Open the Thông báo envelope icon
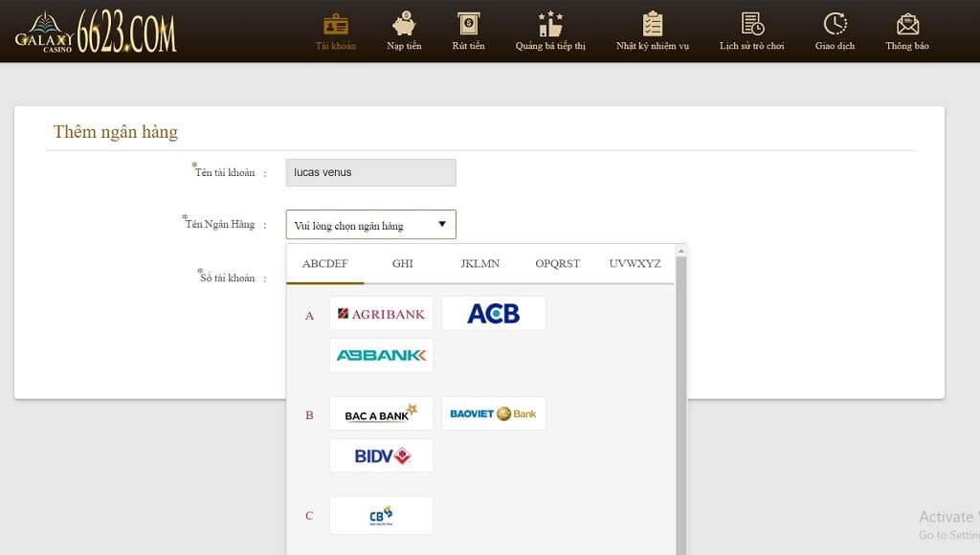This screenshot has height=555, width=980. coord(907,24)
